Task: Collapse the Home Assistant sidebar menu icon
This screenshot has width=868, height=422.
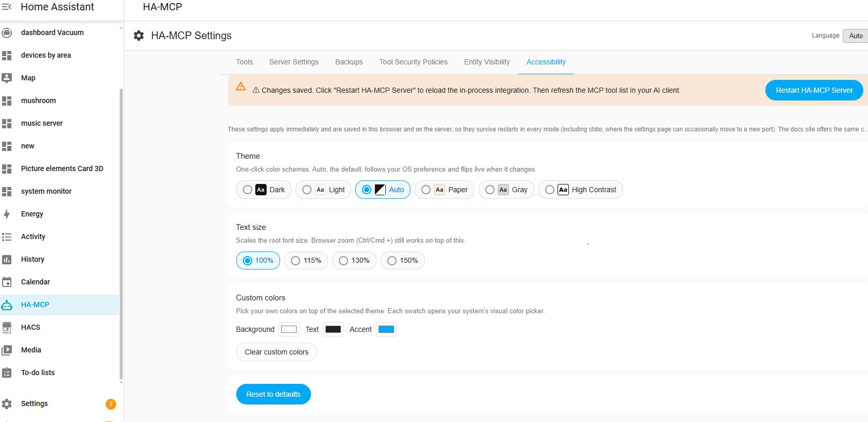Action: [x=7, y=7]
